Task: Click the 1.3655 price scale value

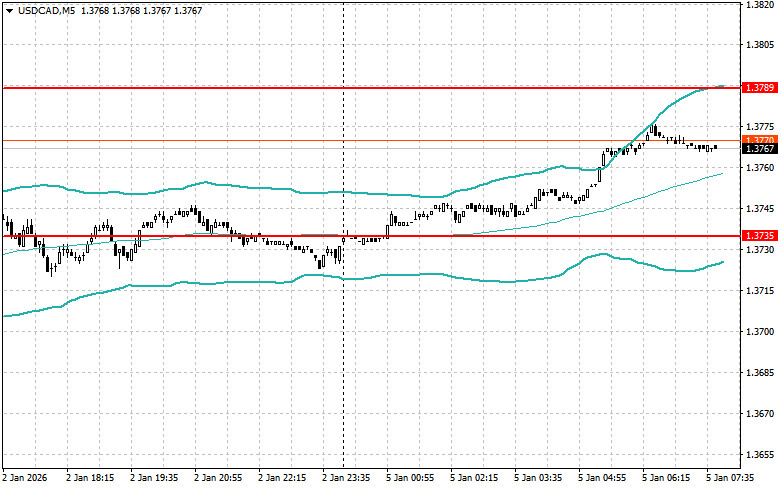Action: pyautogui.click(x=760, y=455)
